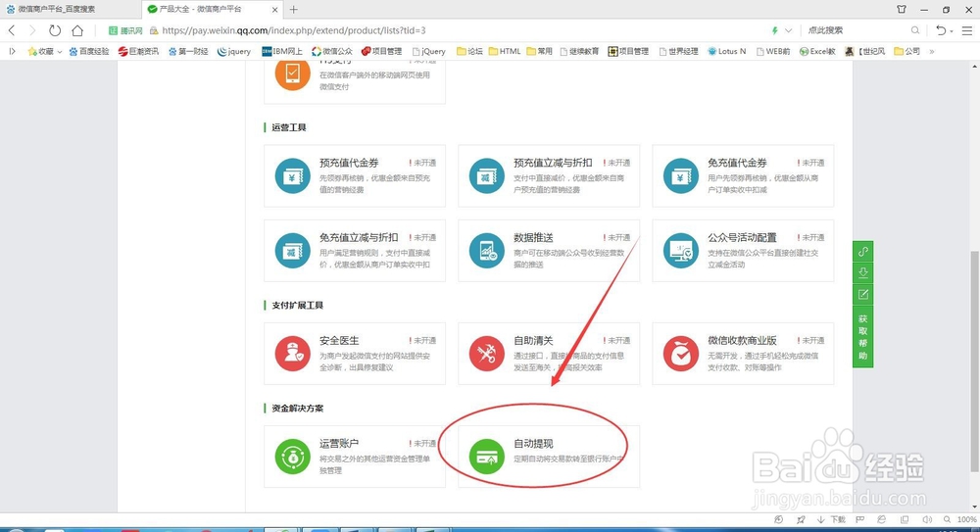Click the 微信收款商业版 red icon
This screenshot has width=980, height=532.
pos(681,354)
